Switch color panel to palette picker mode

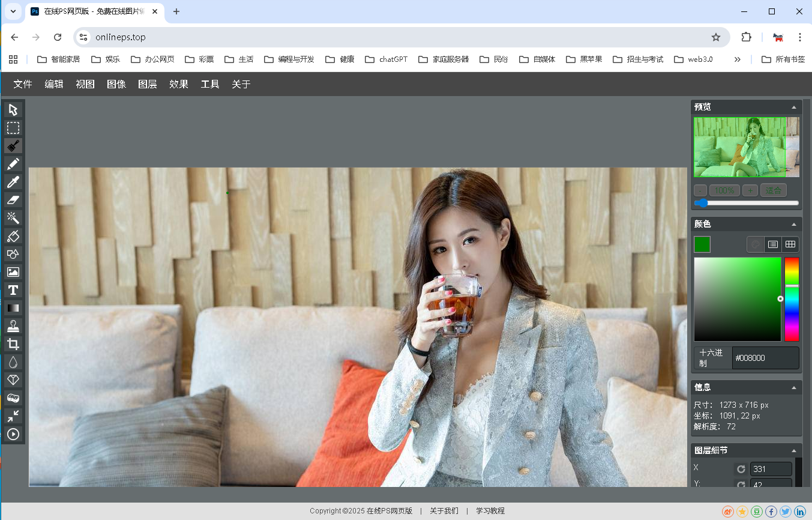point(756,244)
